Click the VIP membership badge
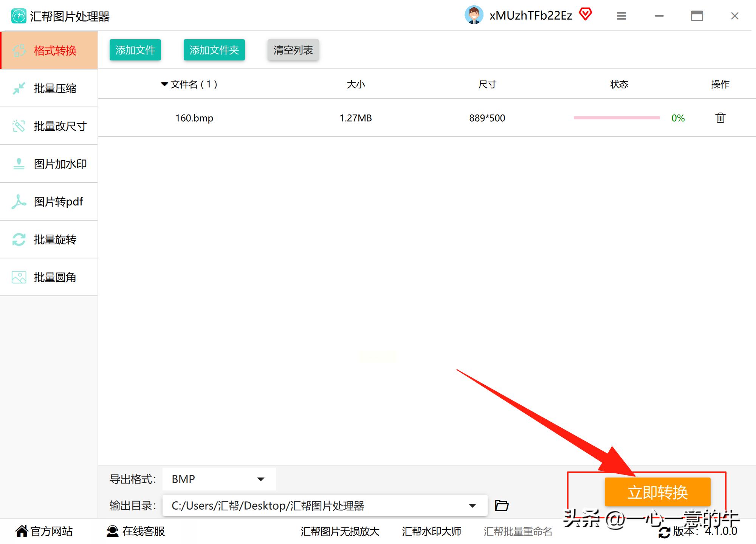The image size is (756, 544). (586, 14)
